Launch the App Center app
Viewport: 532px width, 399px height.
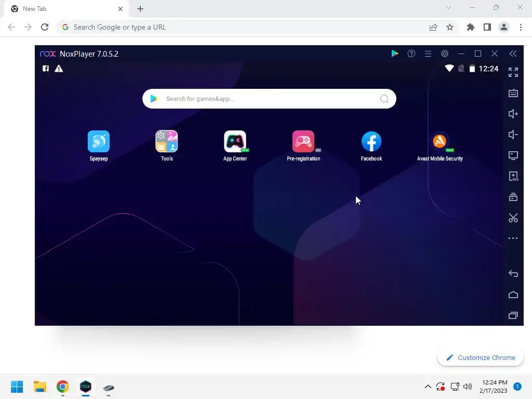[x=235, y=141]
